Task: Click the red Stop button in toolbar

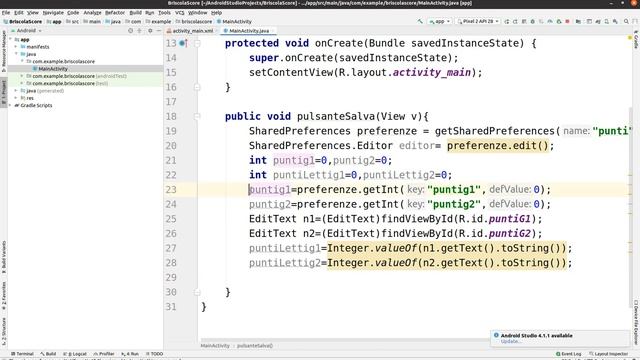Action: coord(567,21)
